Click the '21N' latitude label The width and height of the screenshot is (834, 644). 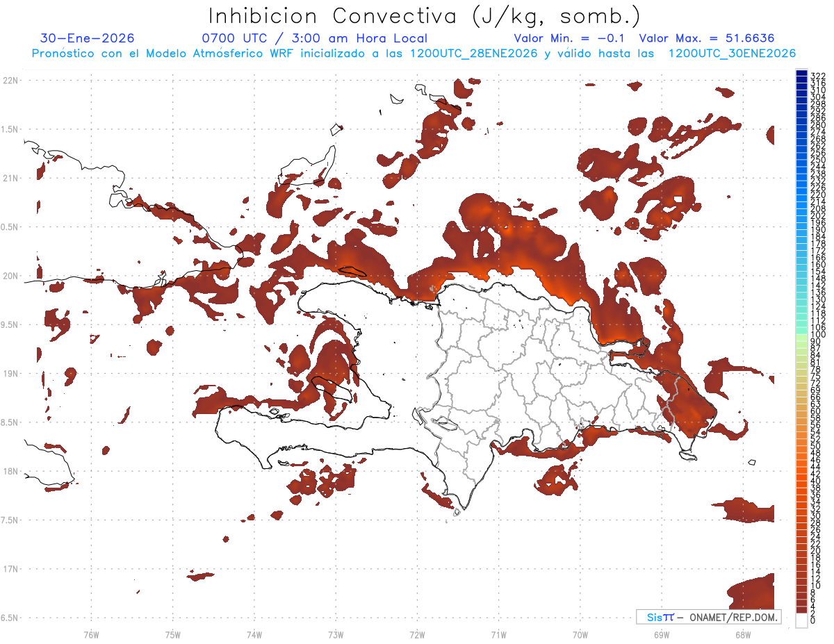point(10,178)
